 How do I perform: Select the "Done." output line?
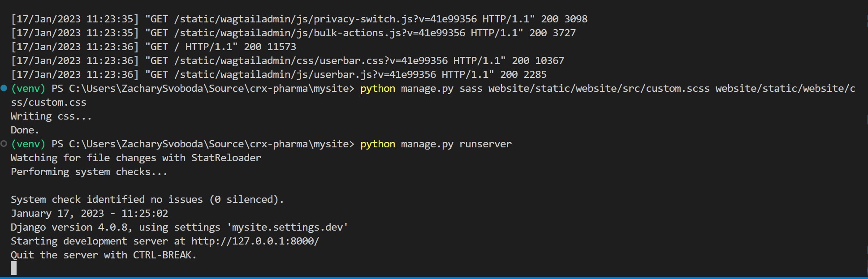tap(25, 130)
